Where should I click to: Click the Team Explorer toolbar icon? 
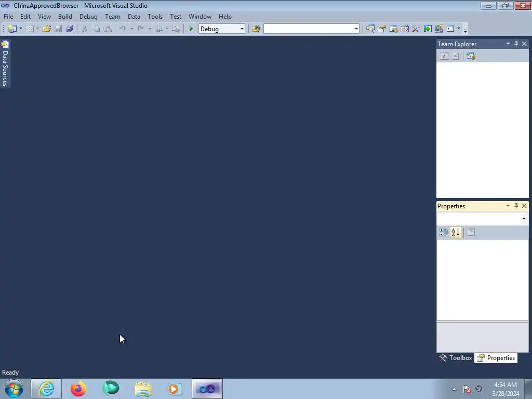[x=393, y=29]
